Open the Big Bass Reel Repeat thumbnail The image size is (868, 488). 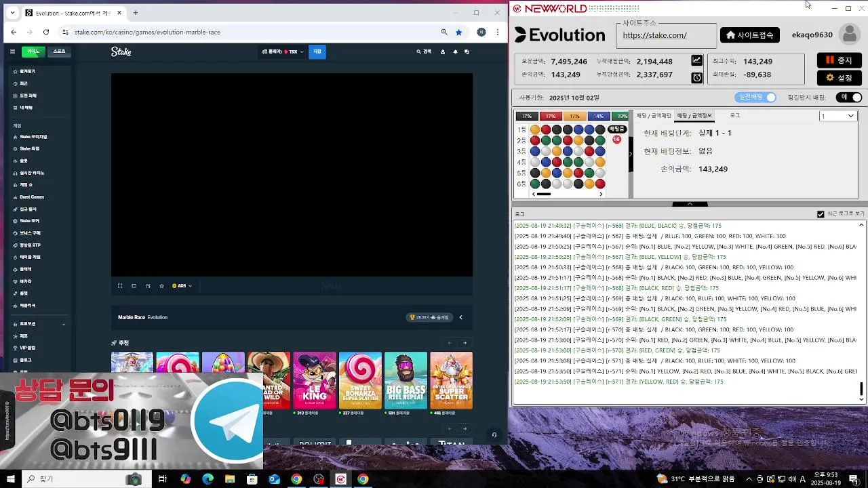pos(406,380)
